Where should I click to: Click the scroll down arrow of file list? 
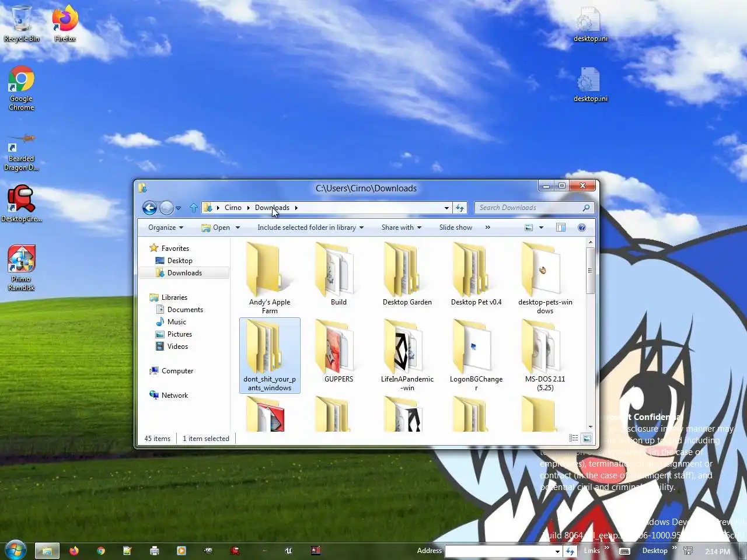coord(590,427)
